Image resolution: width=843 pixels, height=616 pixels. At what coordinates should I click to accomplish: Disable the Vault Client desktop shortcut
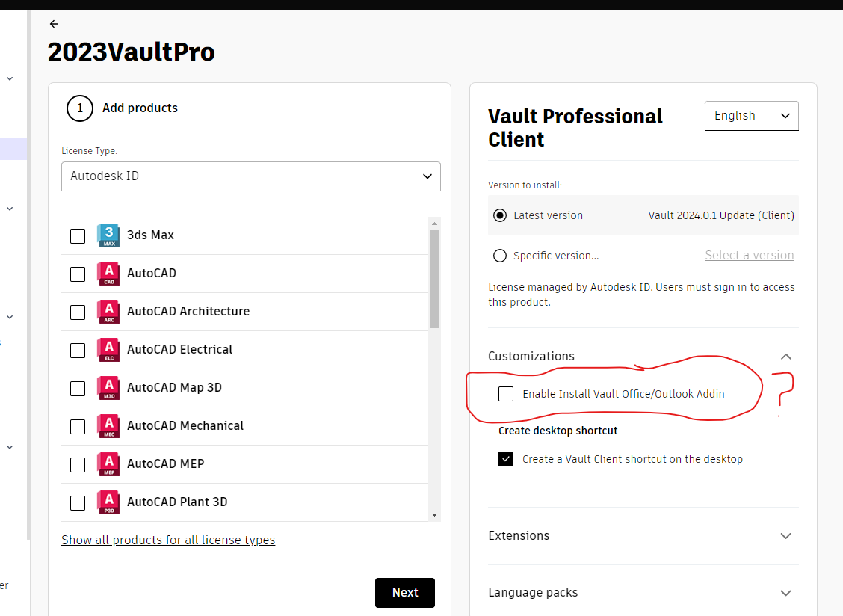[506, 459]
